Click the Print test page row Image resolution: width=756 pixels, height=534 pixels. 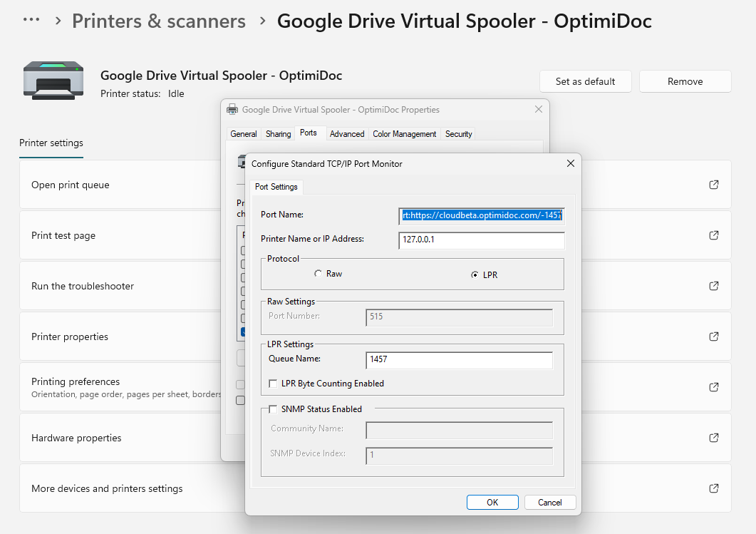tap(375, 235)
